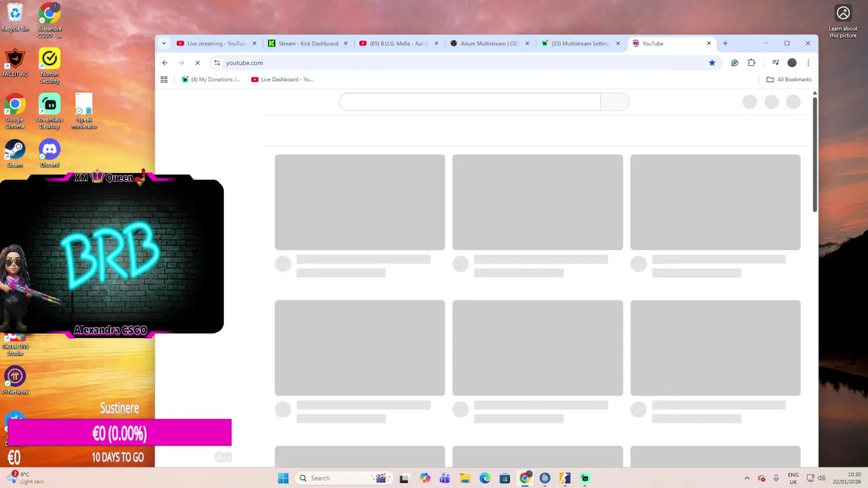Switch to the Aitum Multistream tab
The width and height of the screenshot is (868, 488).
(490, 43)
